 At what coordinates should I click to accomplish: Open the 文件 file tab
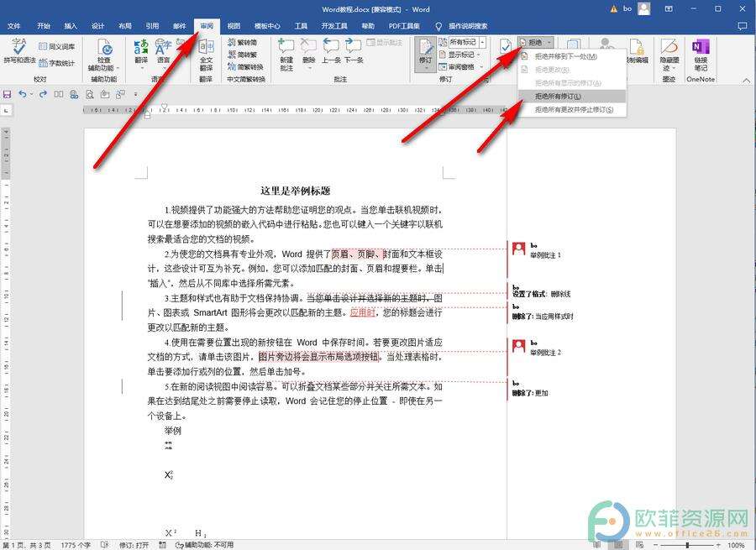(14, 26)
